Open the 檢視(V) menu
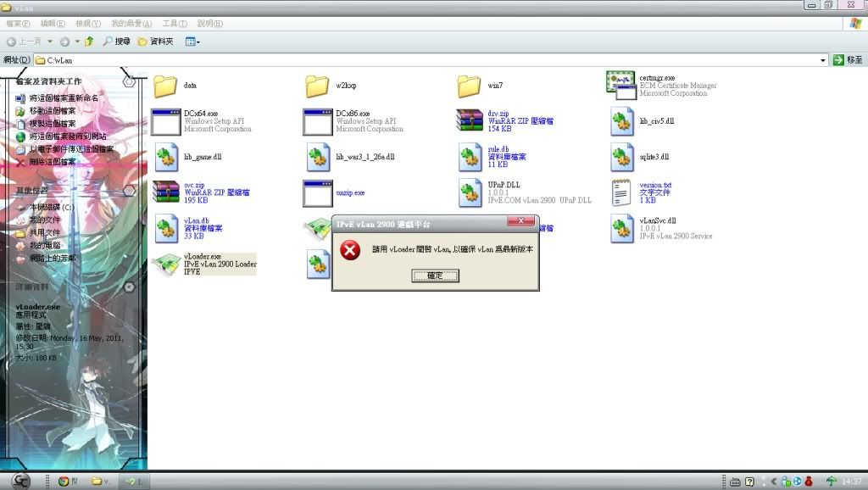Screen dimensions: 868x490 click(x=87, y=23)
